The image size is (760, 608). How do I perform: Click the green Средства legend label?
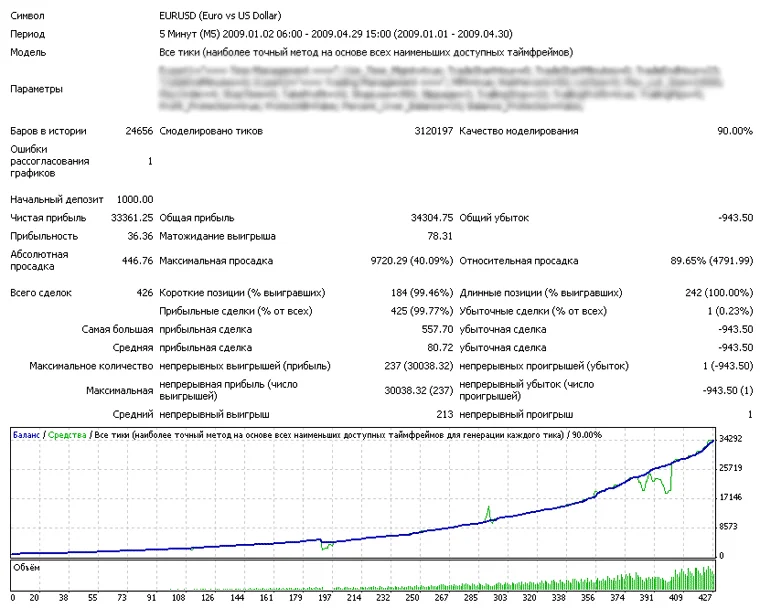[x=67, y=435]
